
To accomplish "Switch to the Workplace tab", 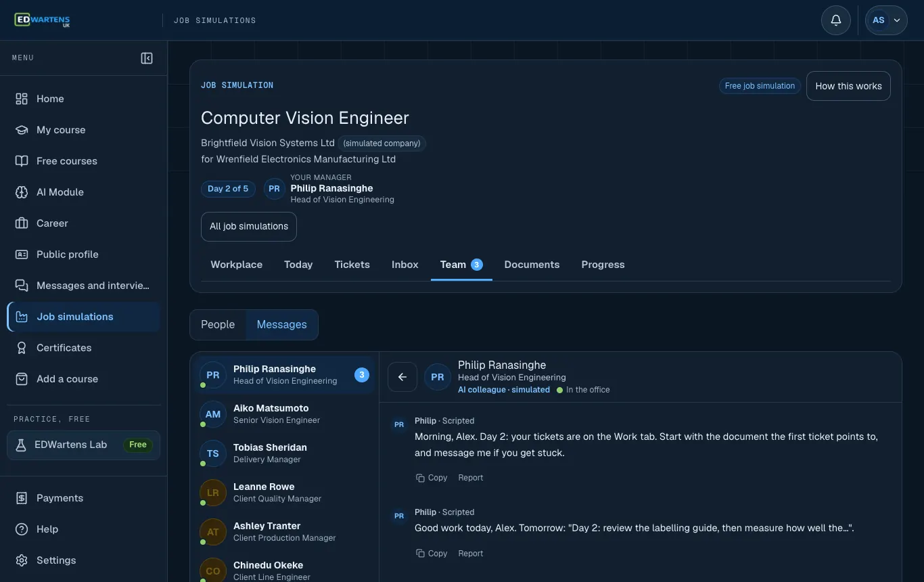I will tap(237, 265).
